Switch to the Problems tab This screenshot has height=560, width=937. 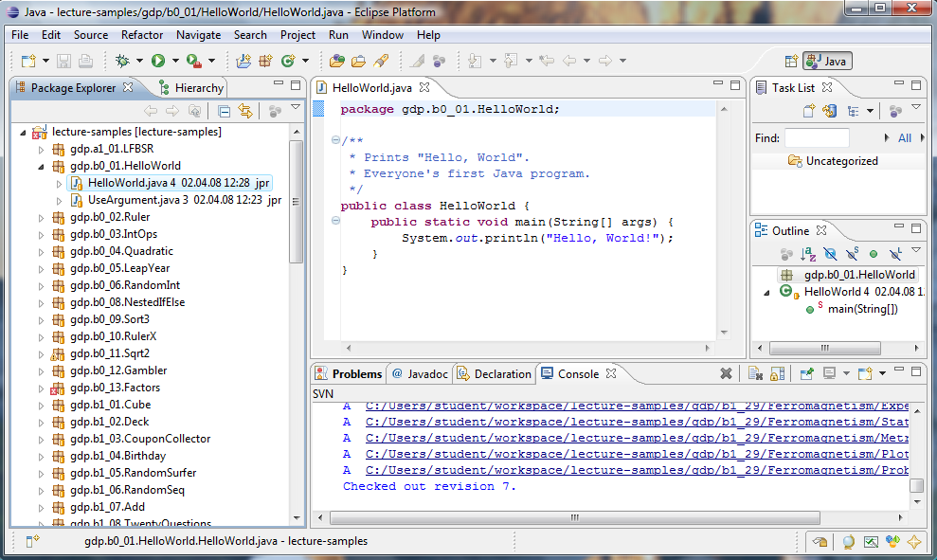(x=349, y=374)
